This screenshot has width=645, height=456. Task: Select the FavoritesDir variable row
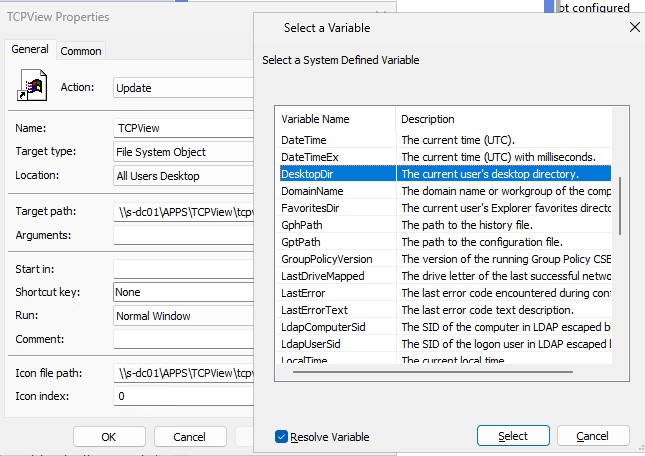443,208
